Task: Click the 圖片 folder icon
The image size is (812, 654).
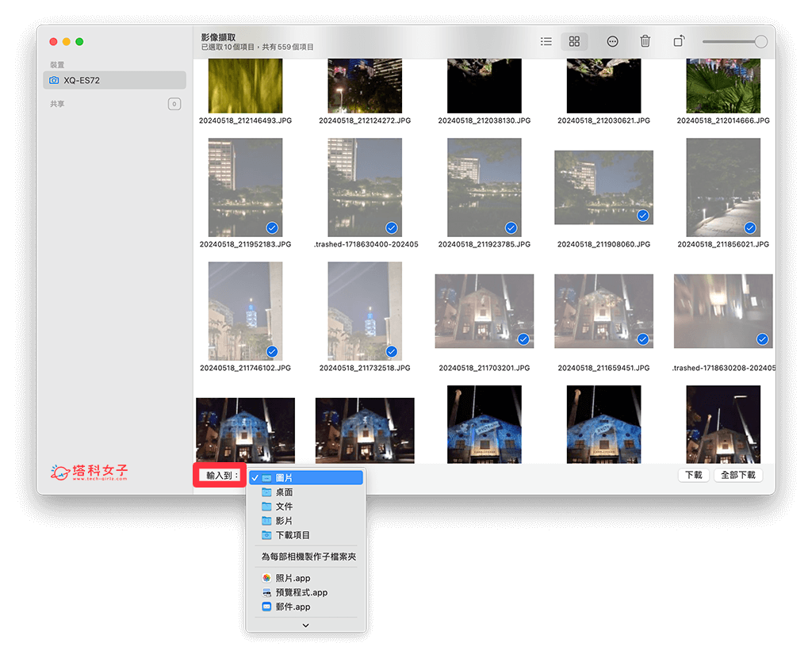Action: tap(266, 477)
